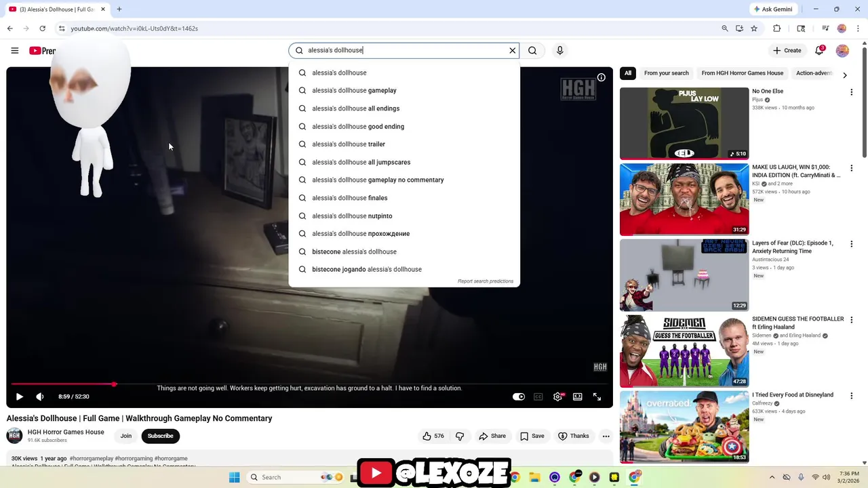
Task: Open options for Layers of Fear video
Action: 852,244
